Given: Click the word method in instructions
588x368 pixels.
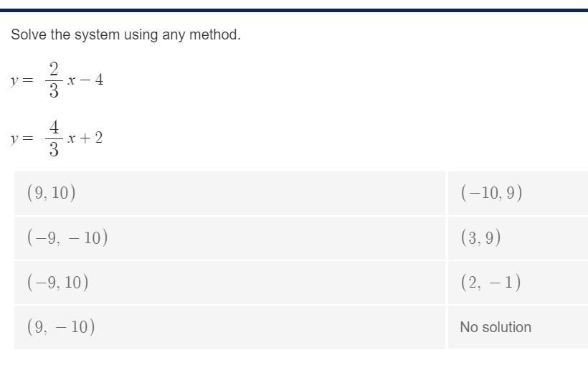Looking at the screenshot, I should pos(215,34).
